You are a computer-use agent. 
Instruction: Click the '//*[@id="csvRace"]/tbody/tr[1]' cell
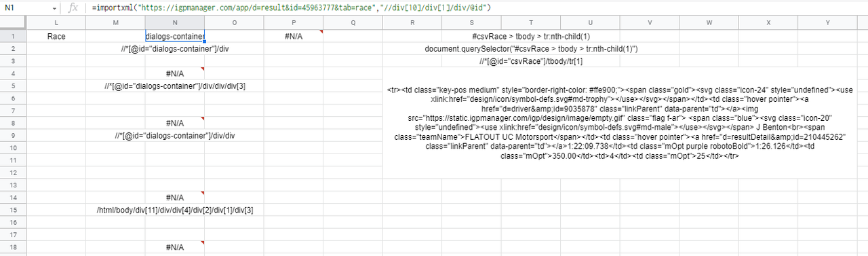pos(531,61)
